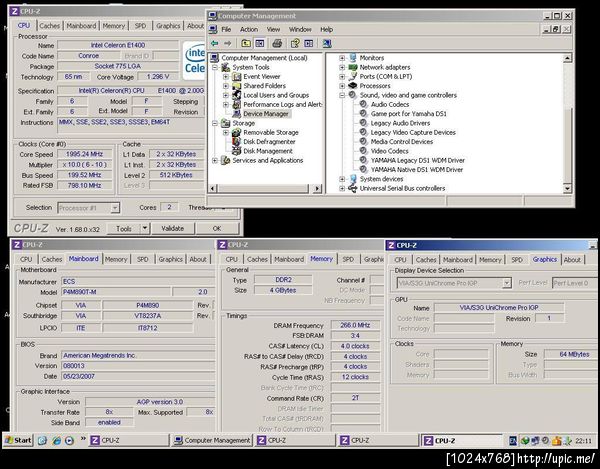Select Legacy Video Capture Devices entry
Viewport: 600px width, 469px height.
pyautogui.click(x=413, y=132)
